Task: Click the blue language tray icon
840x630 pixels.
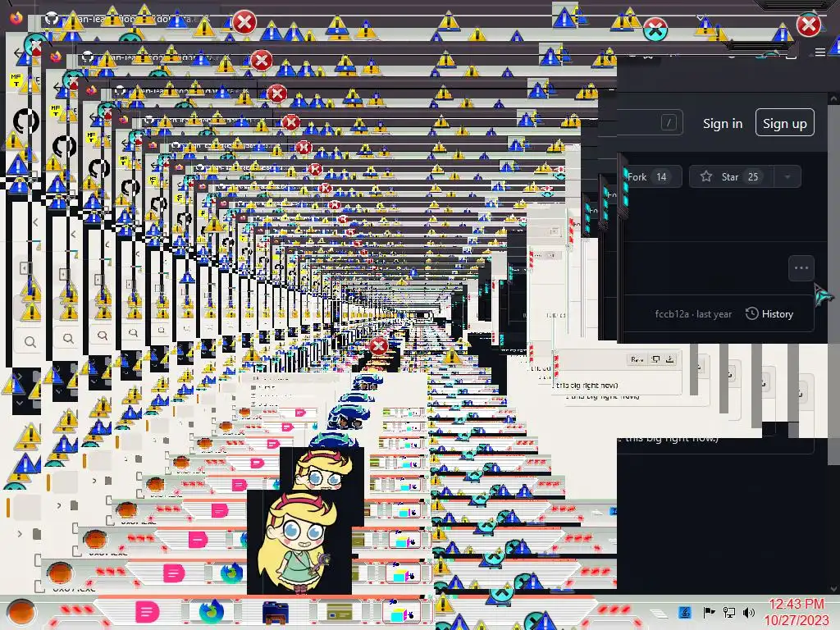Action: [x=685, y=612]
